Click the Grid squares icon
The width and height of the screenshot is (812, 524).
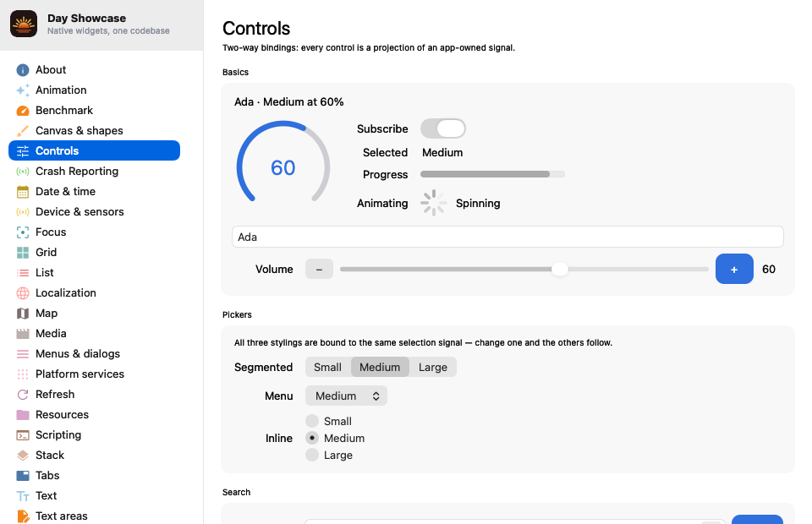coord(23,253)
